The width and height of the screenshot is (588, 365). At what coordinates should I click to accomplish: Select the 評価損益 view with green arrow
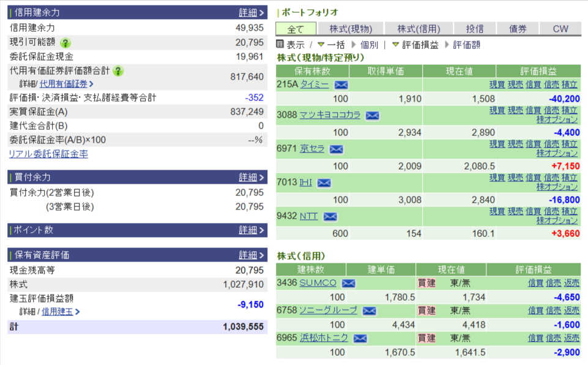[415, 45]
